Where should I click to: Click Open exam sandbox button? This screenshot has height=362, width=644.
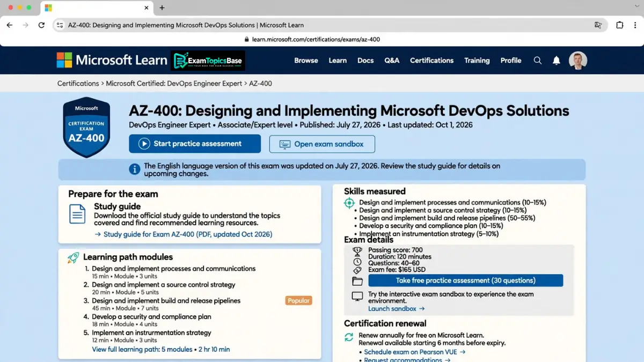click(322, 144)
